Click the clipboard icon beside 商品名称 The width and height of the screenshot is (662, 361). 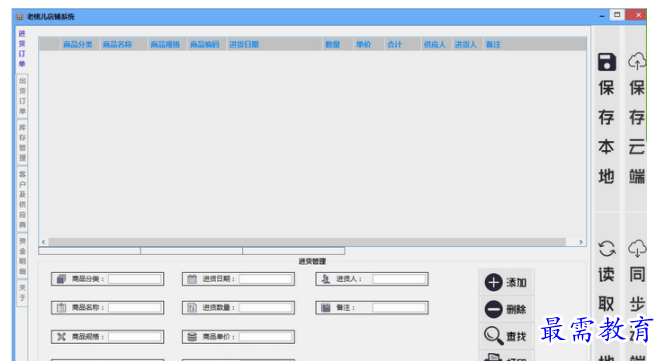point(61,308)
